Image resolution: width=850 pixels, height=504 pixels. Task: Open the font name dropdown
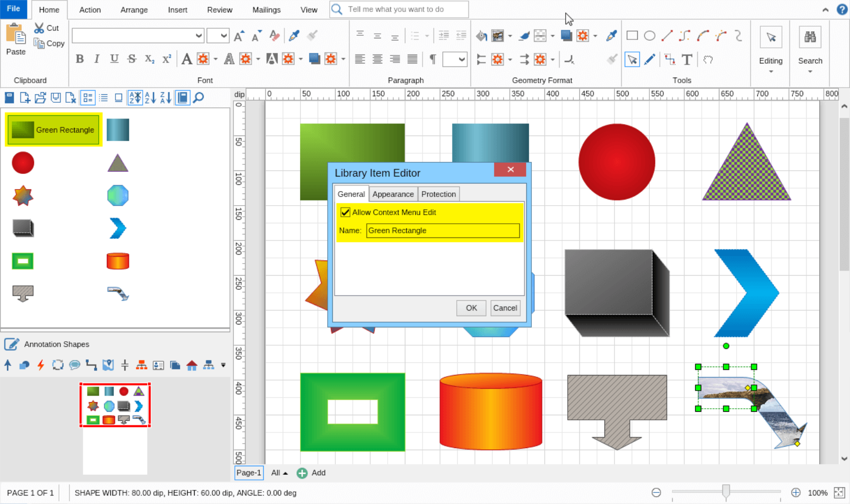[x=199, y=35]
